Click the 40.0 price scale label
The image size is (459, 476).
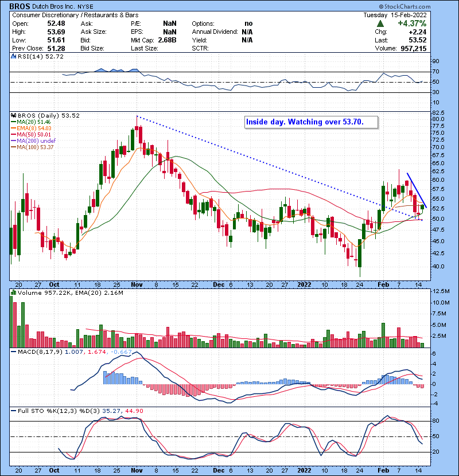(x=438, y=267)
